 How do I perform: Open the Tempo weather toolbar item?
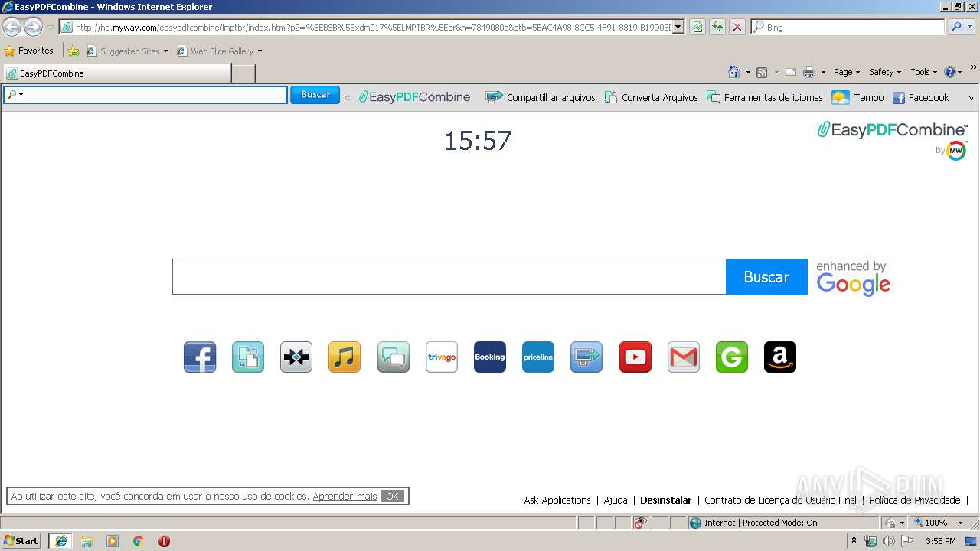(858, 97)
